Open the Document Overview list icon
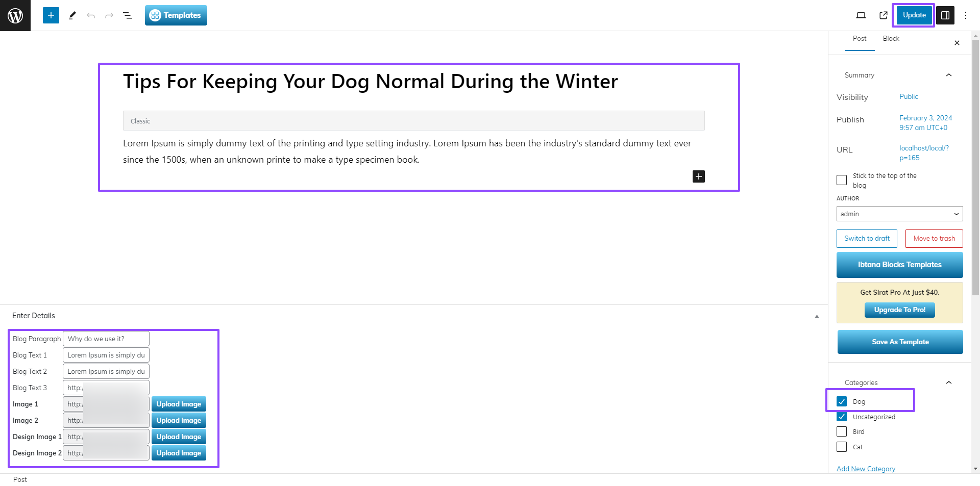The width and height of the screenshot is (980, 486). click(x=128, y=15)
